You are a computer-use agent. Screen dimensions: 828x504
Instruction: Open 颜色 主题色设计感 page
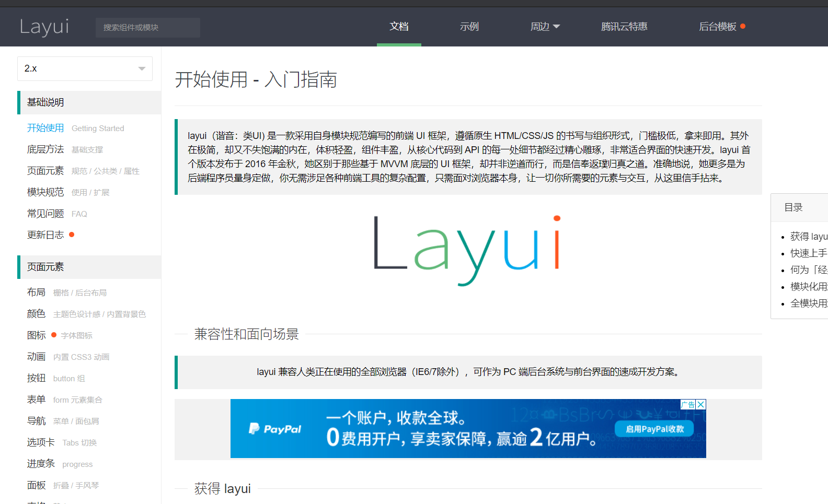[87, 314]
